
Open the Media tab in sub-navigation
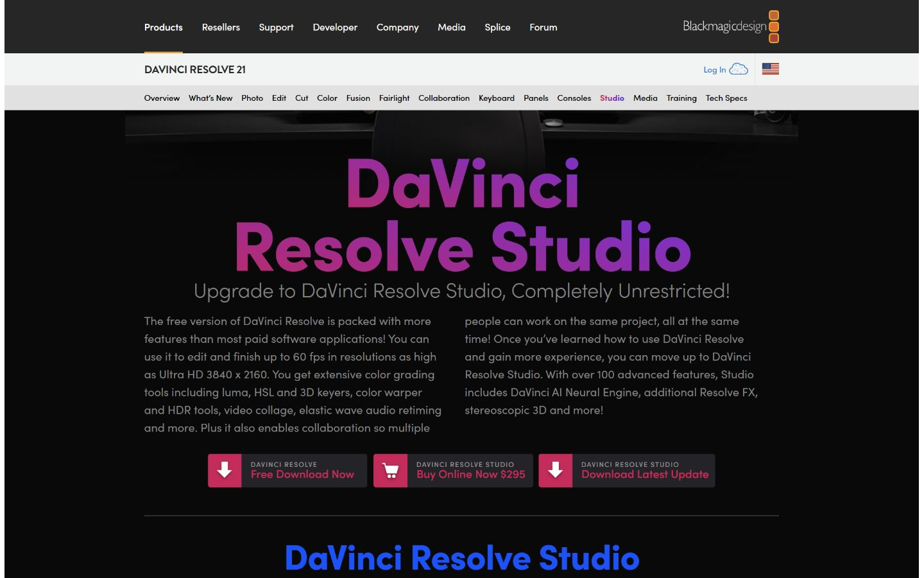(646, 98)
